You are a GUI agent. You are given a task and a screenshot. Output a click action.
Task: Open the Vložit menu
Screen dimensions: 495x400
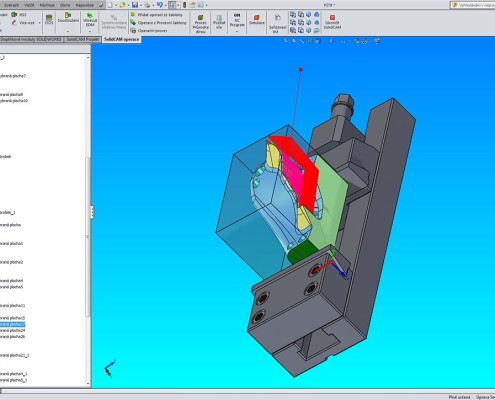click(x=29, y=5)
